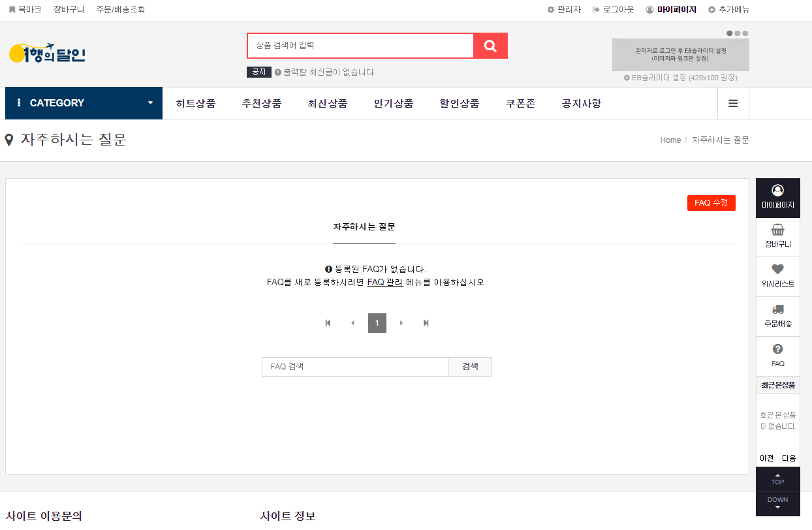Select the 자주하시는 질문 tab
Viewport: 812px width, 530px height.
tap(364, 227)
